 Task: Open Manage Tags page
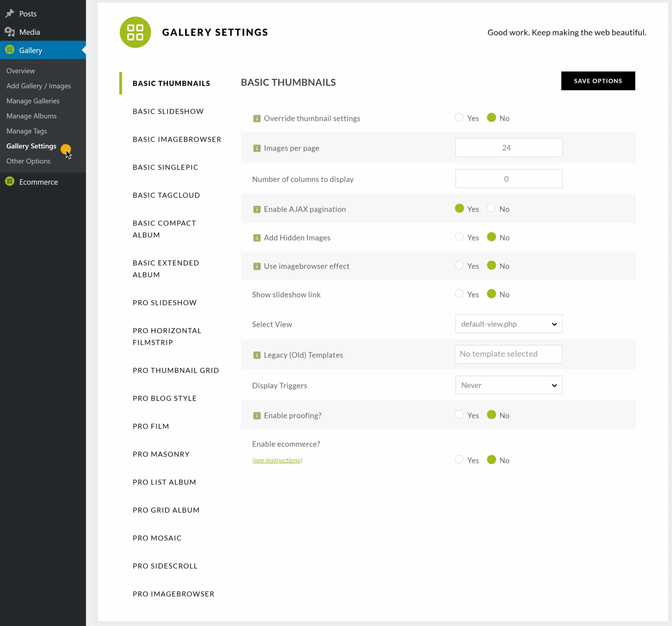(x=27, y=131)
